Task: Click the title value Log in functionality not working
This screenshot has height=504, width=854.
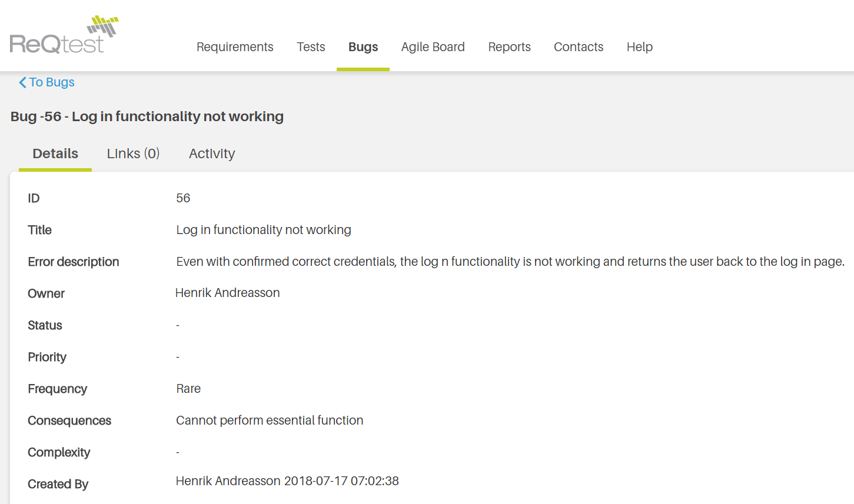Action: click(264, 230)
